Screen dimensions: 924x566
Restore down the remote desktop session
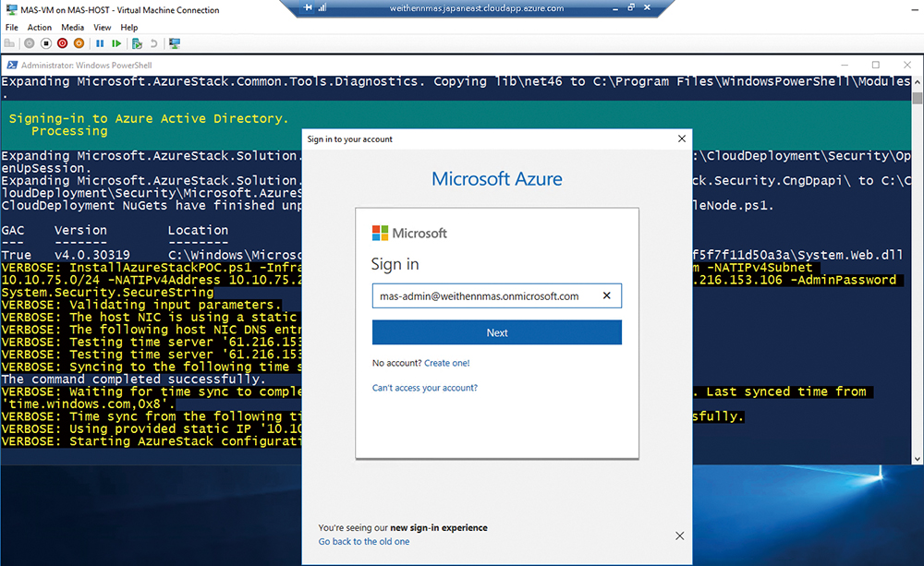[x=631, y=7]
